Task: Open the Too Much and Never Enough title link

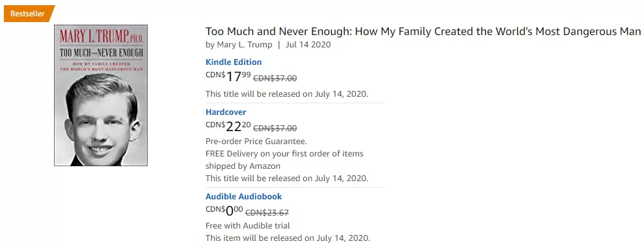Action: 423,32
